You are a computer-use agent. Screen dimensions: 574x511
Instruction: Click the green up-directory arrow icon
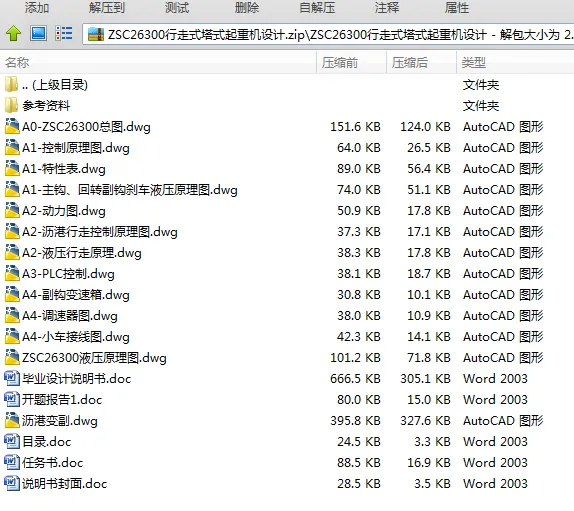coord(14,33)
